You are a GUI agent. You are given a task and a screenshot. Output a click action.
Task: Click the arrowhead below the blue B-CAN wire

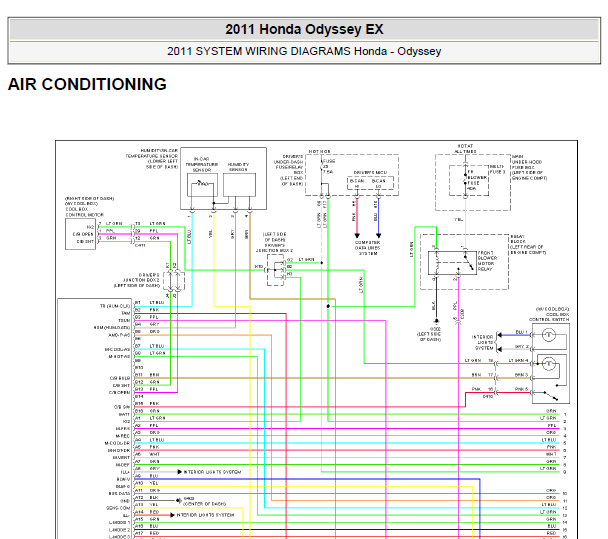(378, 235)
